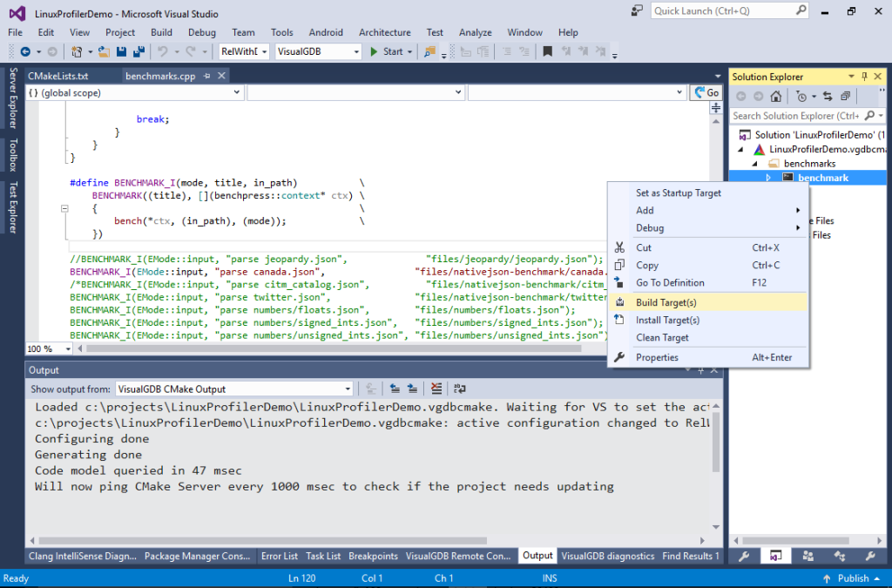Click Clear All in the Output window toolbar

(x=436, y=389)
